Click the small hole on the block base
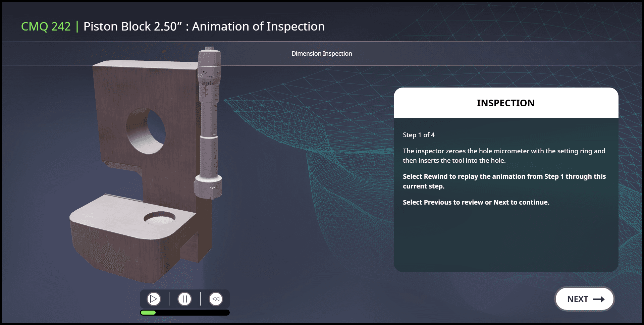Screen dimensions: 644x325 pos(159,218)
